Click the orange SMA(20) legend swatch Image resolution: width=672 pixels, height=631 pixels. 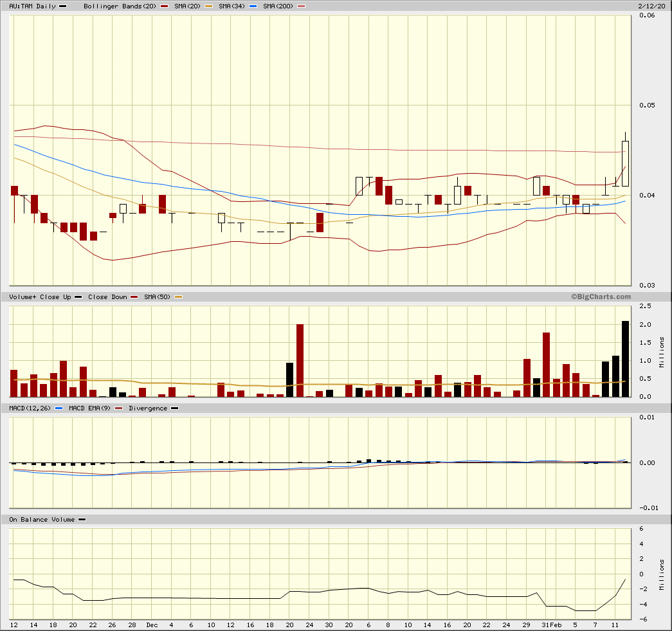coord(209,6)
